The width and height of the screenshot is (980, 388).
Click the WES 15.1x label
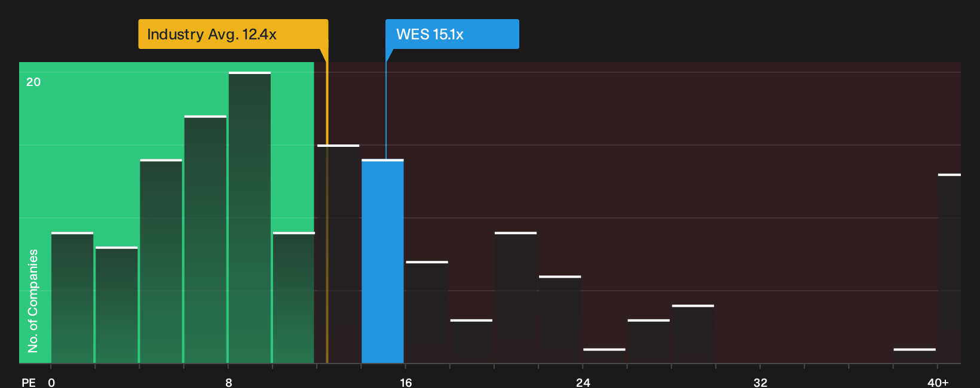[x=452, y=34]
